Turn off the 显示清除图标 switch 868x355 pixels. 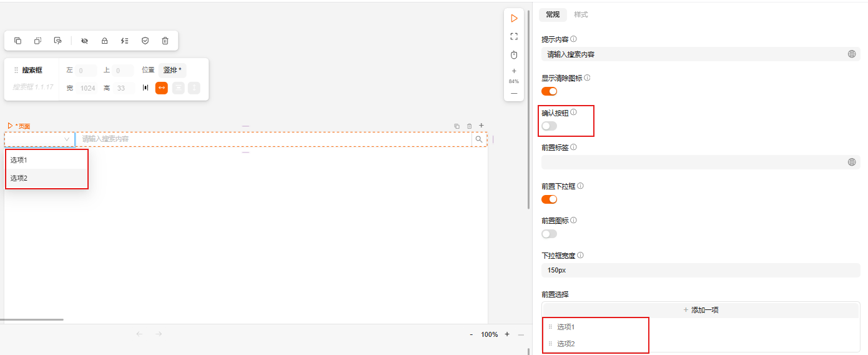[x=549, y=91]
